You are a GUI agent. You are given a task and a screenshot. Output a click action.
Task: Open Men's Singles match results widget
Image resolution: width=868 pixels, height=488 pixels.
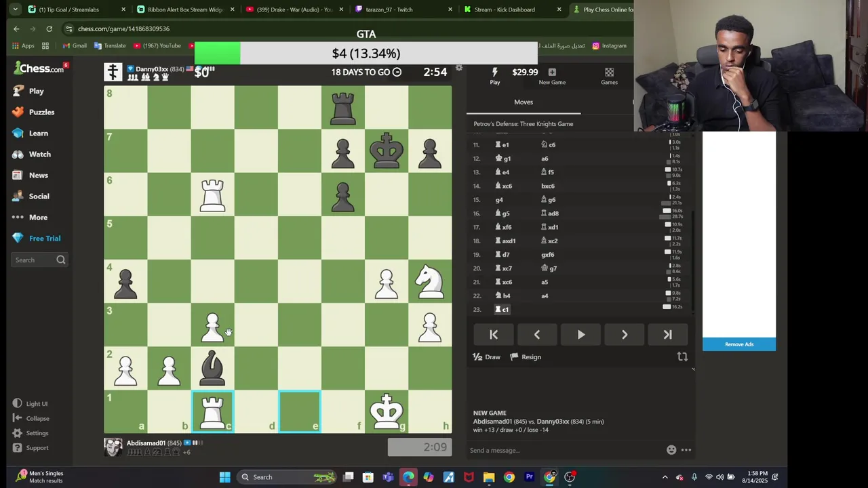40,476
